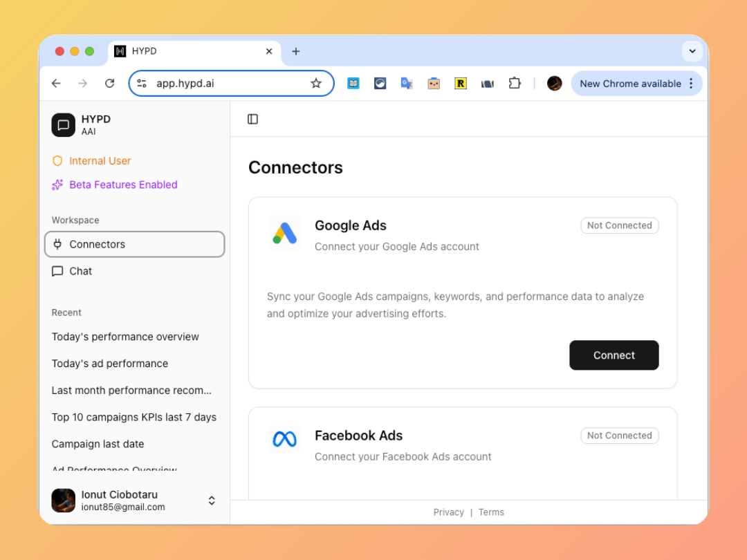The image size is (747, 560).
Task: Open the Chrome three-dot menu
Action: tap(690, 83)
